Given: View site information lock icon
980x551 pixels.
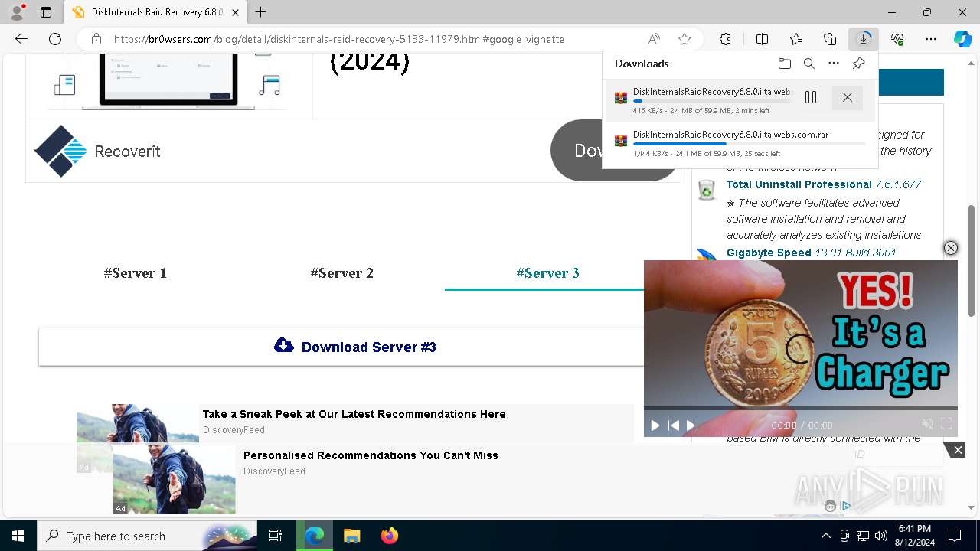Looking at the screenshot, I should pos(96,39).
